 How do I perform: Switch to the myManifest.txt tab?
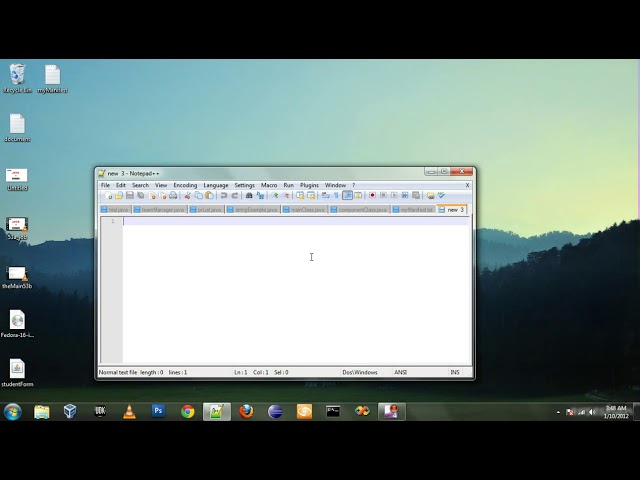(413, 209)
